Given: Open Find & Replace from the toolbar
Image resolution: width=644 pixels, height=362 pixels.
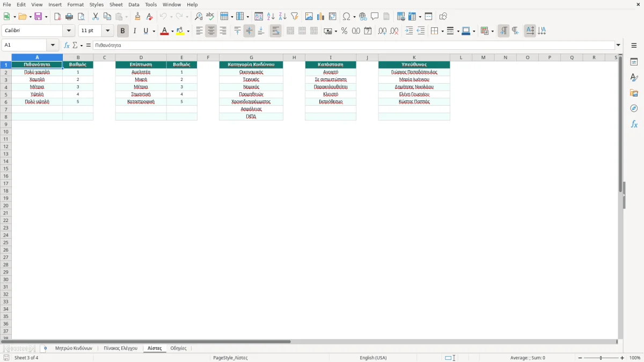Looking at the screenshot, I should tap(199, 17).
